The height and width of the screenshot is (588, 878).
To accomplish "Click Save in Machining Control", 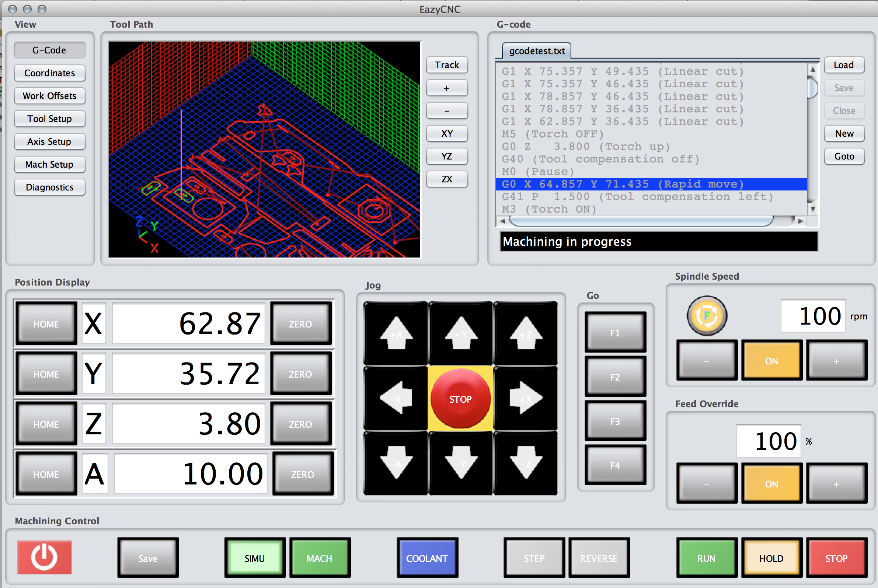I will [148, 558].
